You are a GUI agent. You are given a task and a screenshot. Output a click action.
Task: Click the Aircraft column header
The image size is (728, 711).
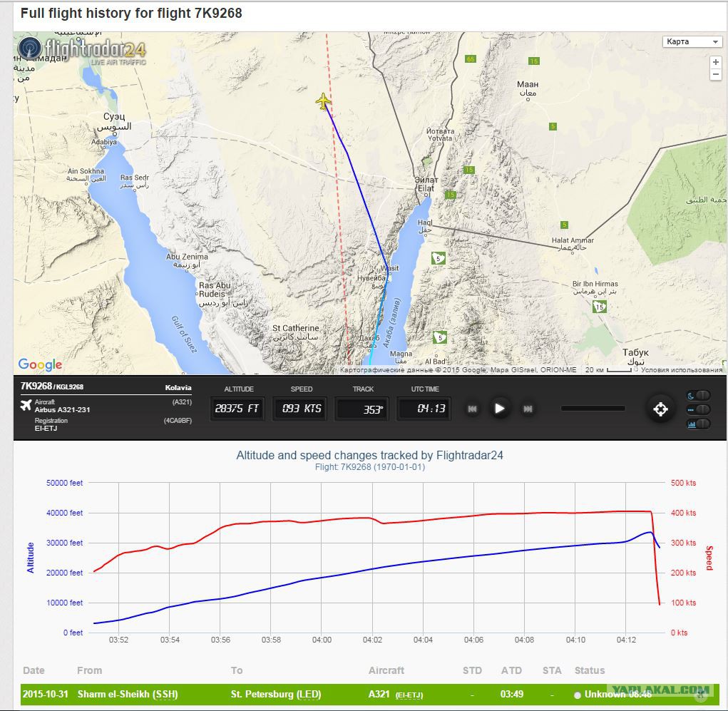[386, 670]
